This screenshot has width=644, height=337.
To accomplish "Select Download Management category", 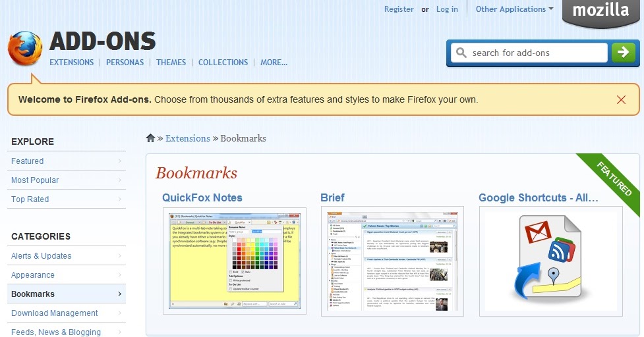I will (67, 313).
